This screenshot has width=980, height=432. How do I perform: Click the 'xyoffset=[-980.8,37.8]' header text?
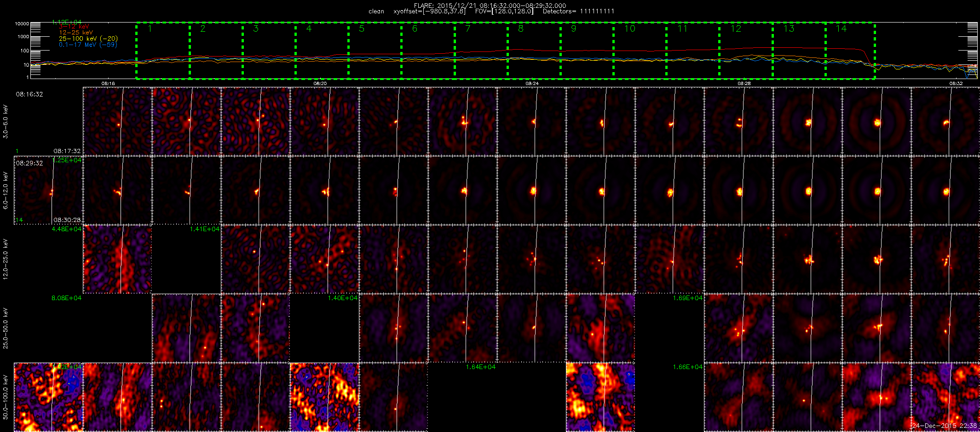tap(429, 11)
